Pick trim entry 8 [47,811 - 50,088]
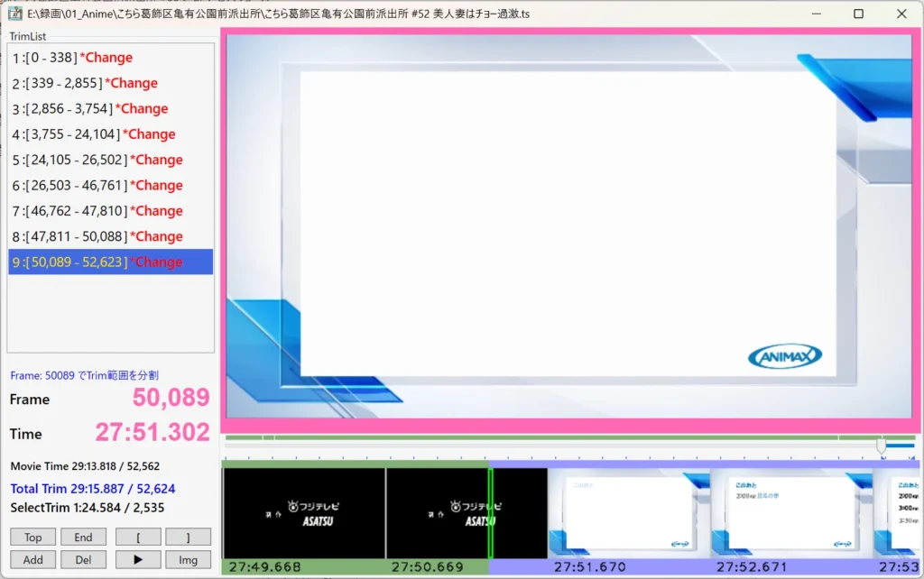 (x=97, y=236)
